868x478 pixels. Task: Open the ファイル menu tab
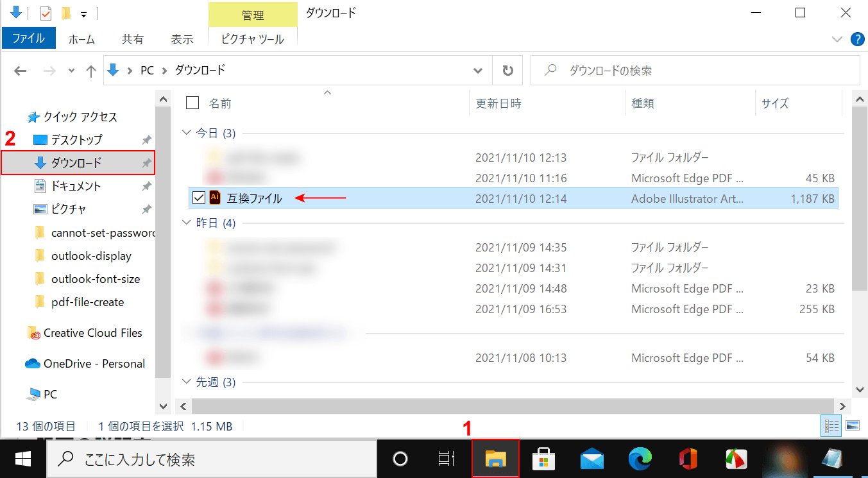(29, 38)
